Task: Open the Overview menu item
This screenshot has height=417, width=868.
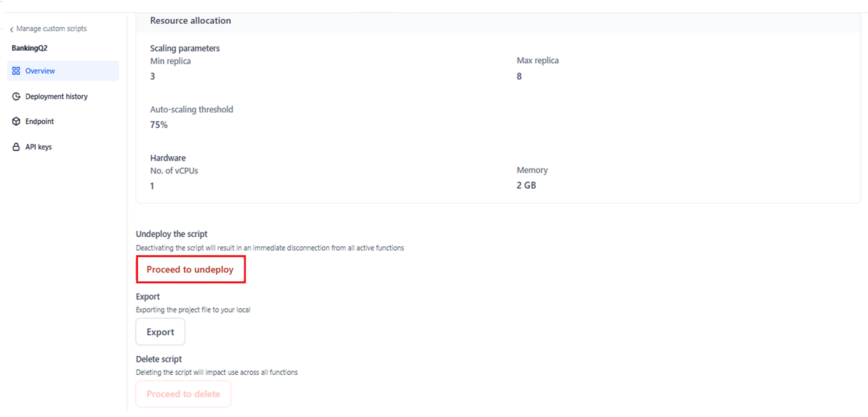Action: pos(40,71)
